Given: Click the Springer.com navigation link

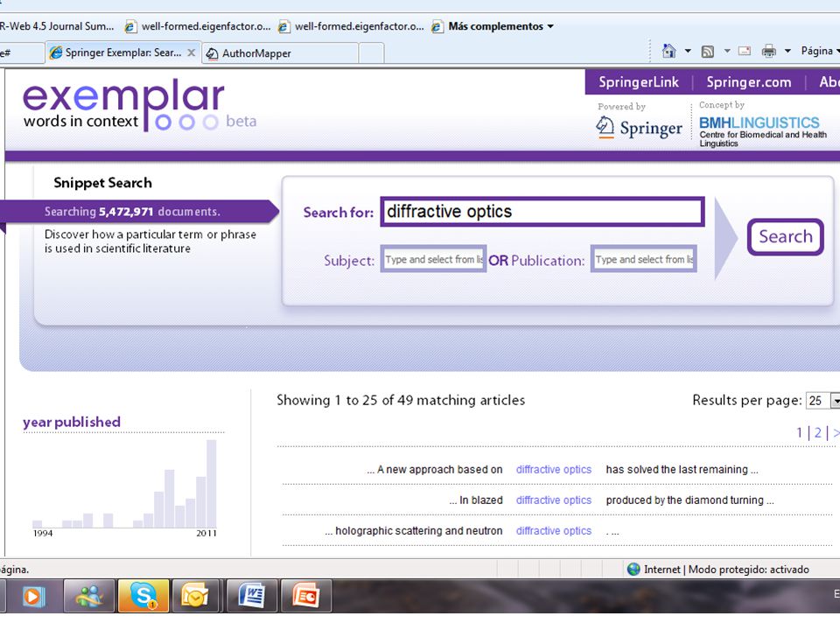Looking at the screenshot, I should coord(748,82).
